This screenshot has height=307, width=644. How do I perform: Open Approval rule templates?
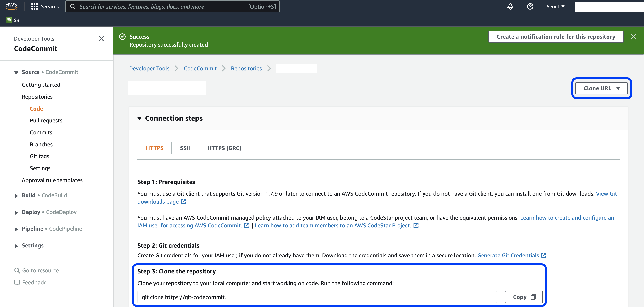[52, 180]
